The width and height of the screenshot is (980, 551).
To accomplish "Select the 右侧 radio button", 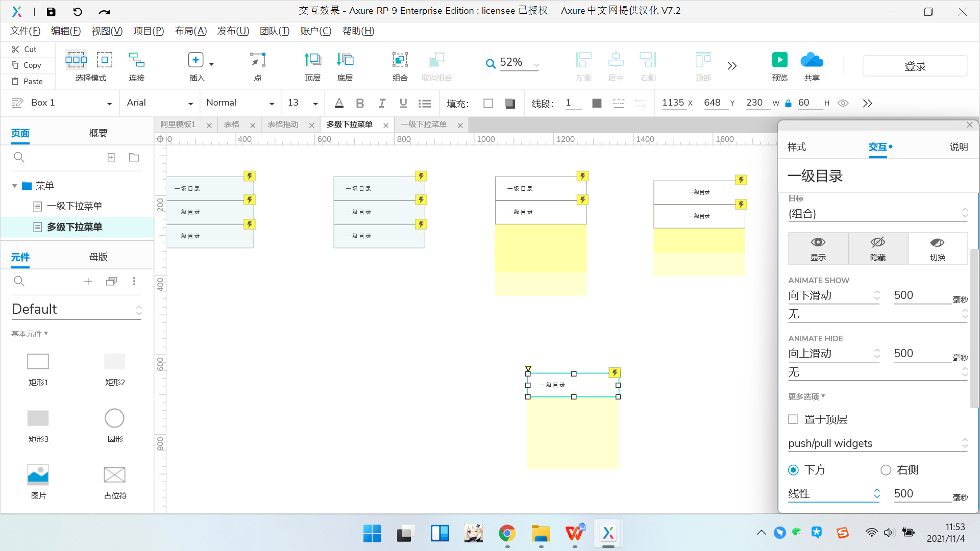I will coord(886,470).
